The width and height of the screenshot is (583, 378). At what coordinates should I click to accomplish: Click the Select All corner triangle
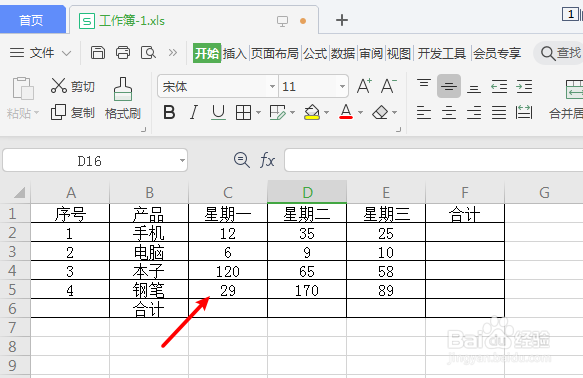pyautogui.click(x=19, y=192)
